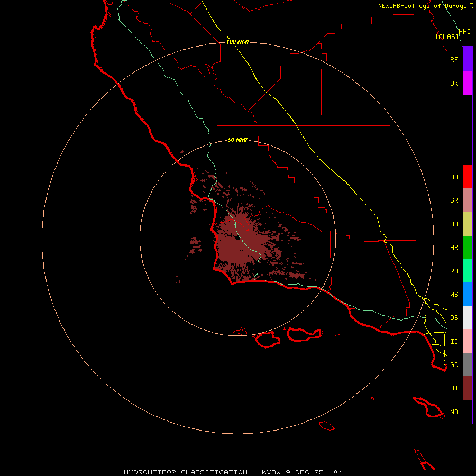Click the UK legend label

pyautogui.click(x=454, y=83)
